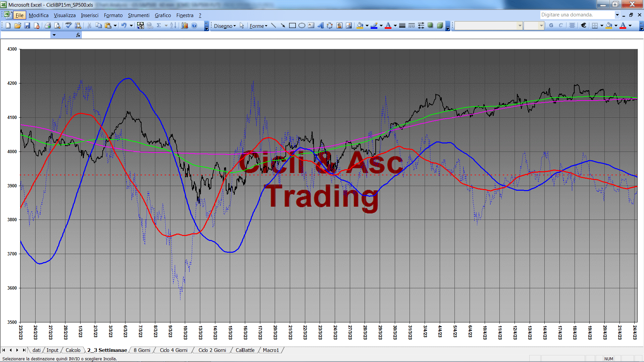Open the Help question mark icon
This screenshot has height=362, width=644.
coord(194,25)
